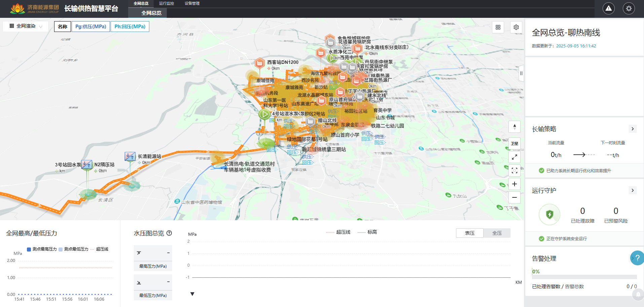Zoom in the map with plus button

point(514,184)
